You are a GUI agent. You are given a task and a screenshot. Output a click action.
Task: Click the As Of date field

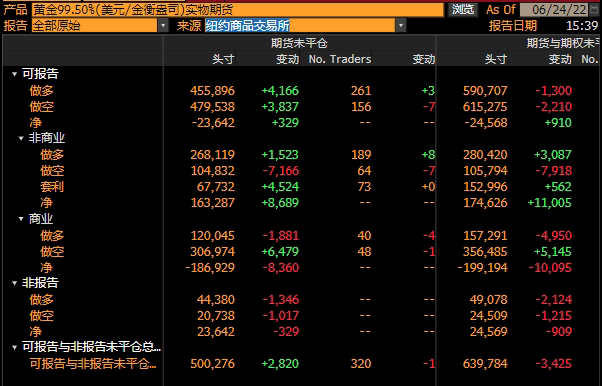click(554, 9)
